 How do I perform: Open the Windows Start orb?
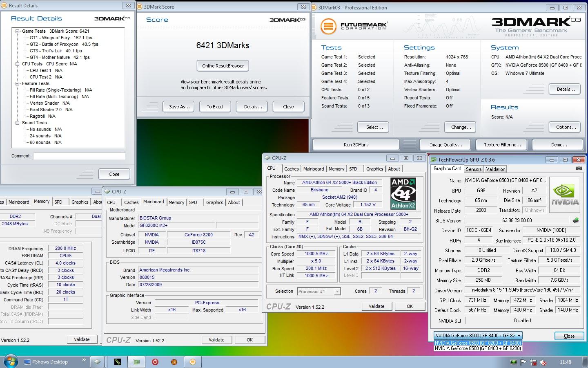[11, 361]
